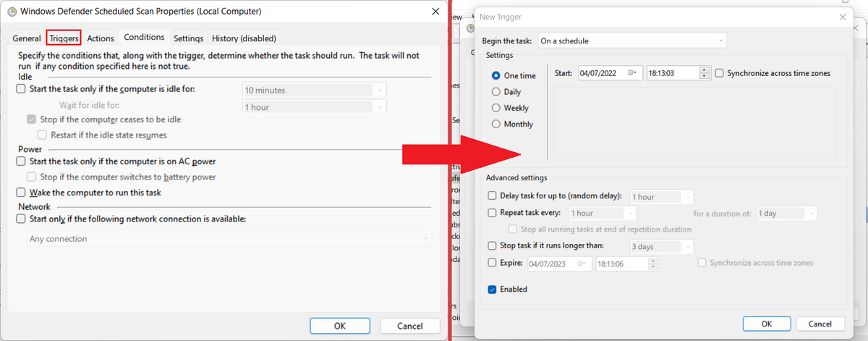This screenshot has height=341, width=868.
Task: Click OK in the New Trigger dialog
Action: point(767,324)
